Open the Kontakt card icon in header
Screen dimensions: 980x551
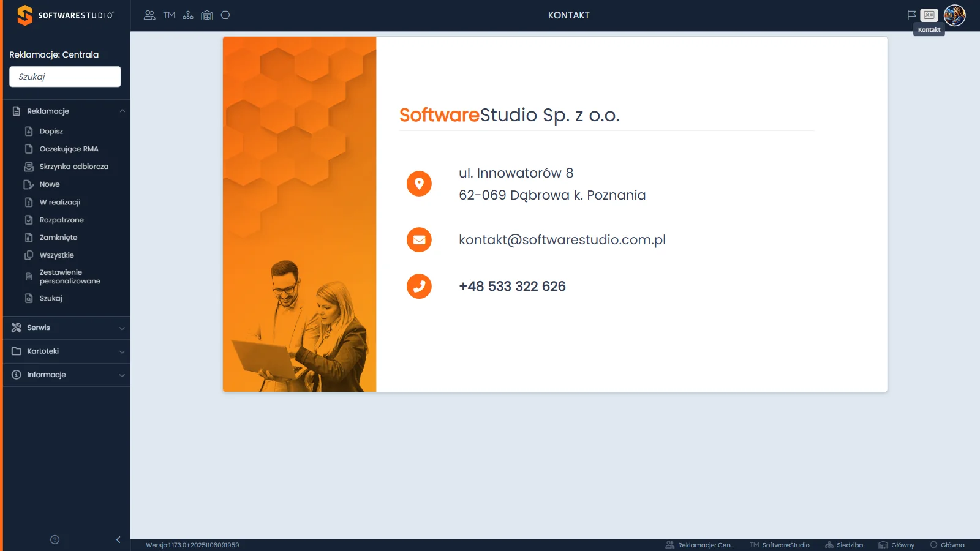[x=929, y=15]
